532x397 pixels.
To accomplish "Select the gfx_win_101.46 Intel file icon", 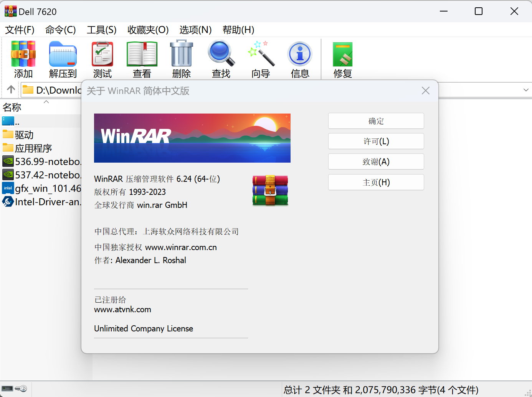I will pyautogui.click(x=8, y=188).
